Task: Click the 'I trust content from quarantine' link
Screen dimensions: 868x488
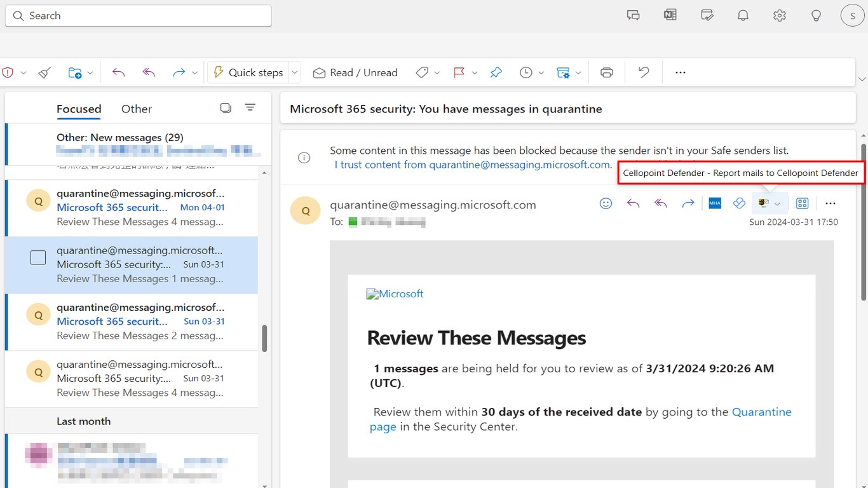Action: (473, 165)
